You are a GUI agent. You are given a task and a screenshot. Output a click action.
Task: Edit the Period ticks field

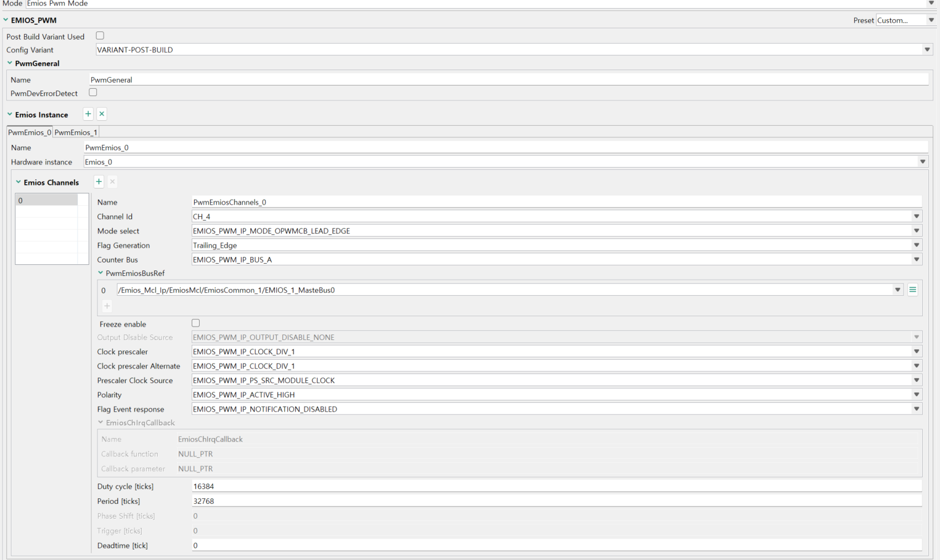tap(557, 501)
